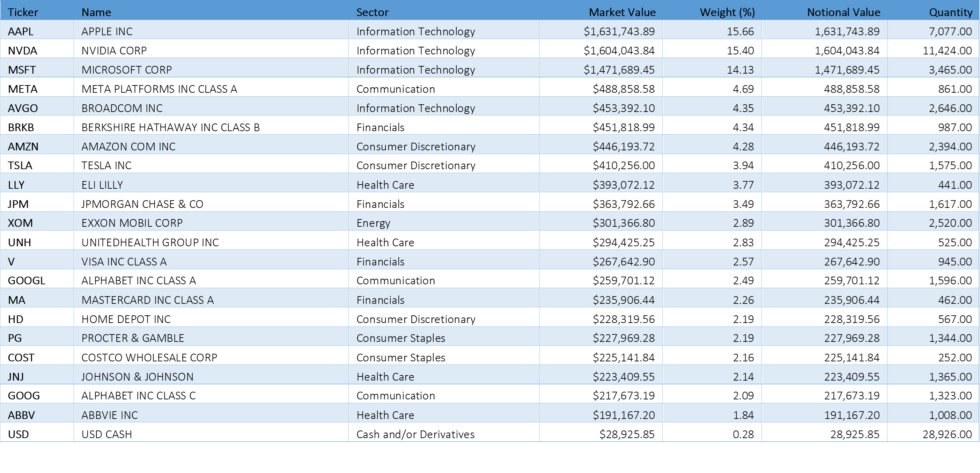Image resolution: width=980 pixels, height=473 pixels.
Task: Select the Consumer Discretionary sector cell
Action: pyautogui.click(x=415, y=147)
